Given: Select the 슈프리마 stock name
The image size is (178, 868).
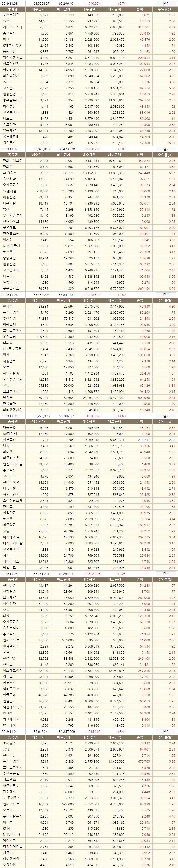Looking at the screenshot, I should click(9, 125).
